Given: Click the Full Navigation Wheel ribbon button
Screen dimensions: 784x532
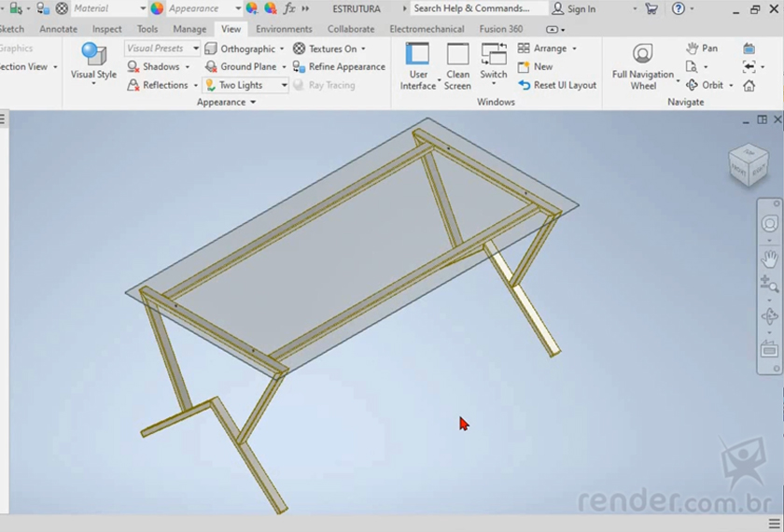Looking at the screenshot, I should point(643,65).
